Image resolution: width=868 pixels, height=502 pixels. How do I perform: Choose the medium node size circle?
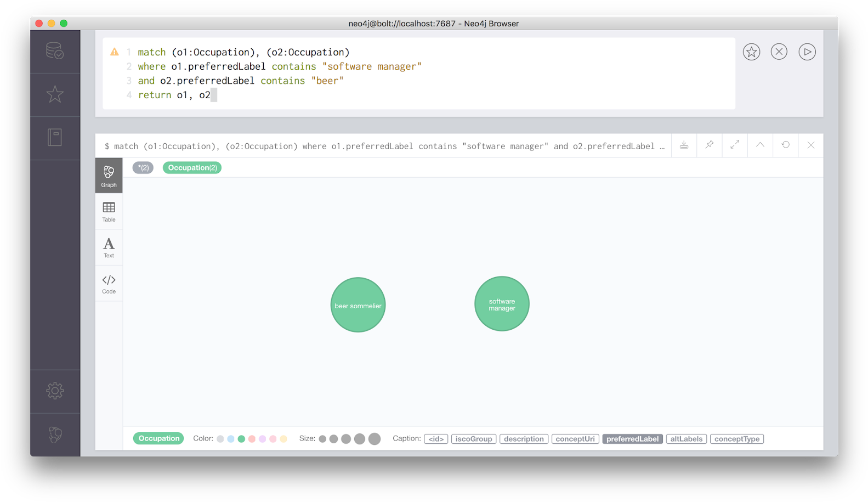point(346,439)
